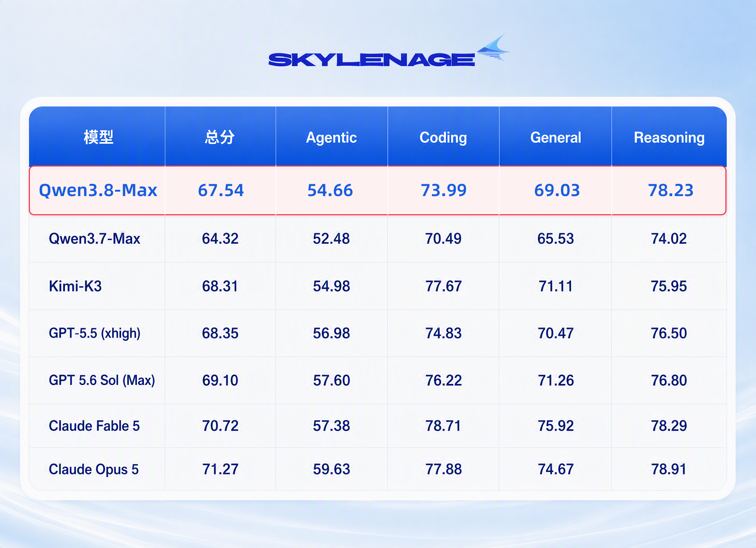This screenshot has height=548, width=756.
Task: Click the General column header
Action: click(556, 138)
